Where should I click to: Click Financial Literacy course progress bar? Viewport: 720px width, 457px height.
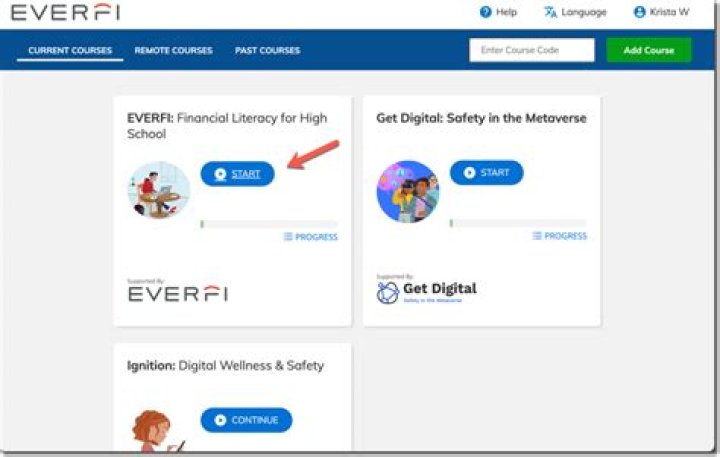click(x=269, y=224)
